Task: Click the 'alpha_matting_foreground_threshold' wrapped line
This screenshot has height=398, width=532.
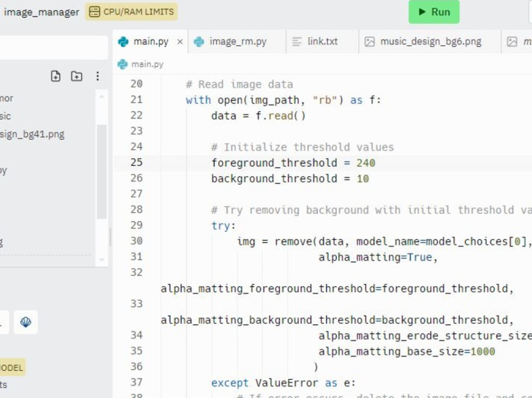Action: (x=337, y=289)
